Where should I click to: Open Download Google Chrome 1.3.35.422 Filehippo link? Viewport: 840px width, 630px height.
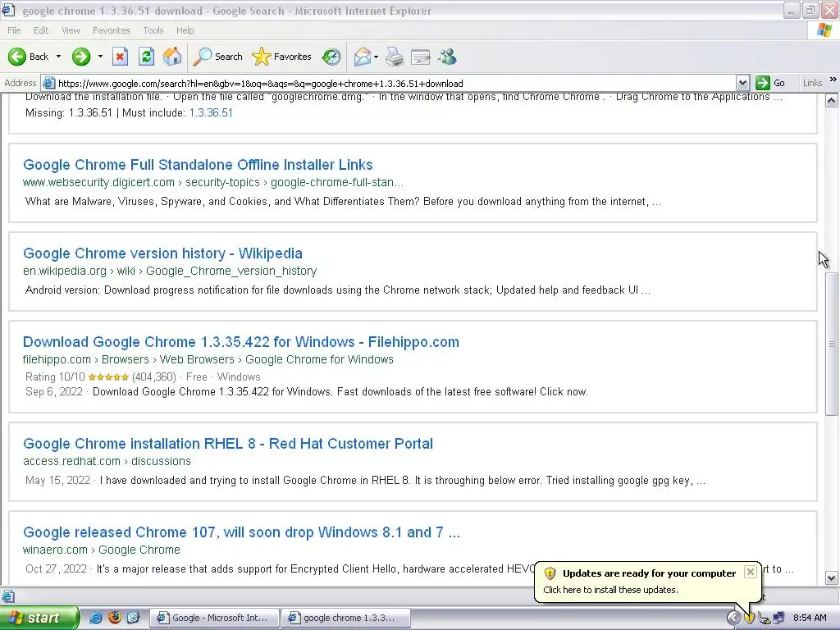tap(240, 342)
